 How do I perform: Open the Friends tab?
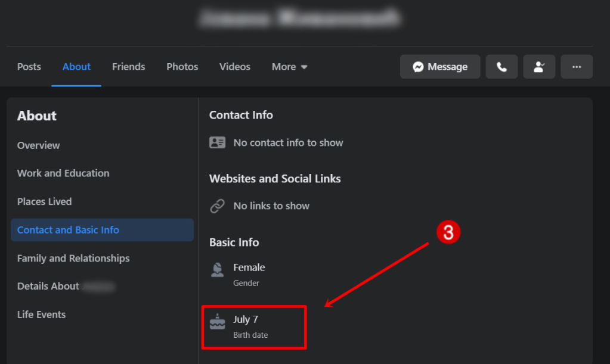(x=128, y=67)
